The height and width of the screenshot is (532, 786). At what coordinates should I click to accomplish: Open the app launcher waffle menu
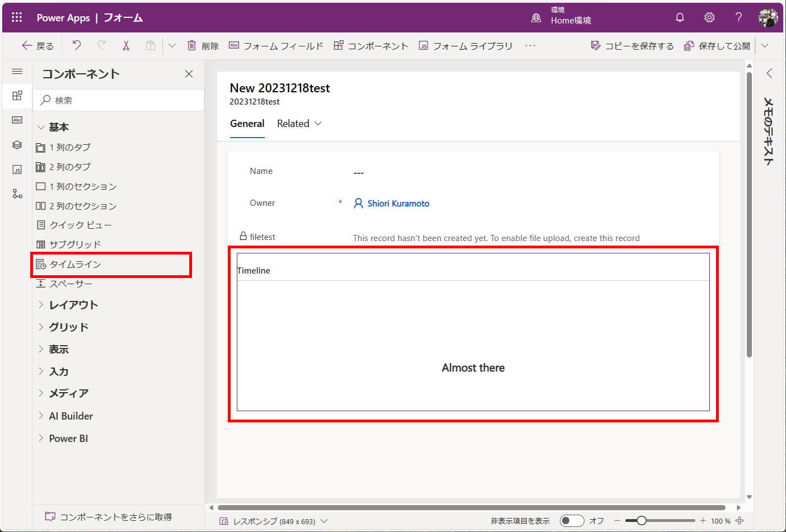pos(17,17)
